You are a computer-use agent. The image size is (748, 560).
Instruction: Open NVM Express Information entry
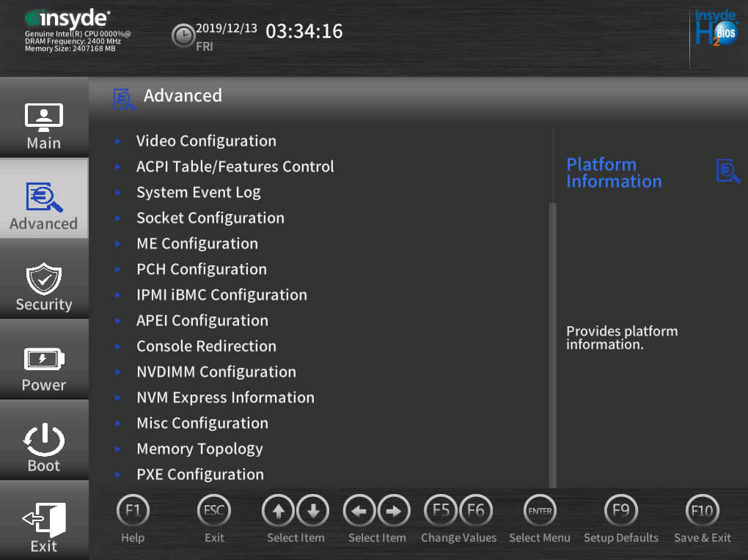click(x=226, y=397)
